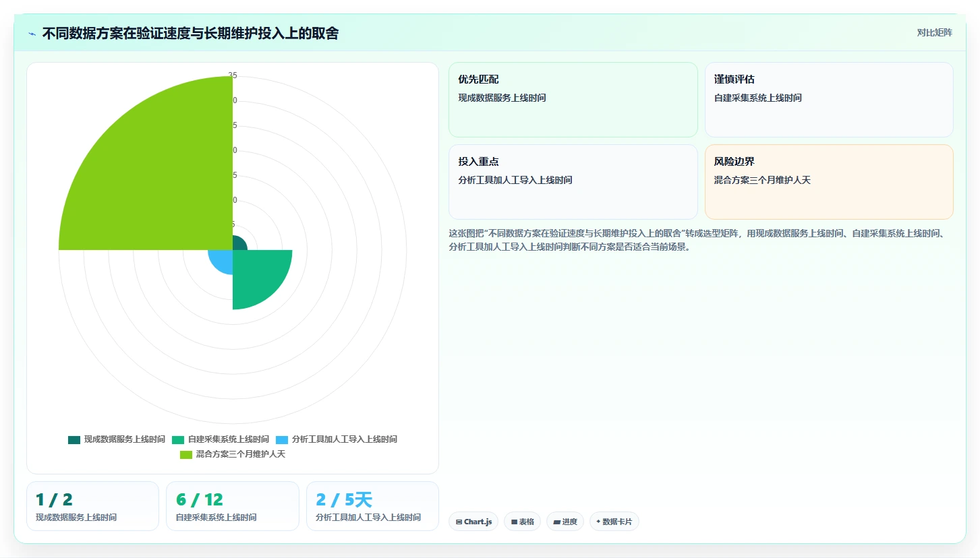Click the 1 / 2 stat card

tap(92, 506)
